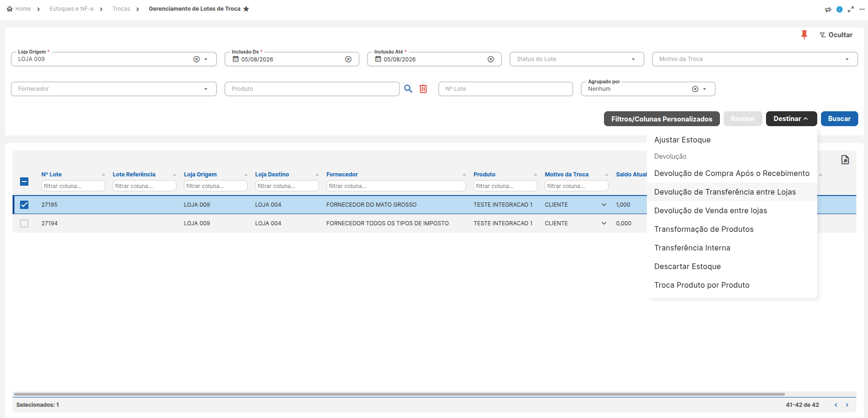This screenshot has width=868, height=418.
Task: Clear the Loja Origem field value
Action: pyautogui.click(x=197, y=59)
